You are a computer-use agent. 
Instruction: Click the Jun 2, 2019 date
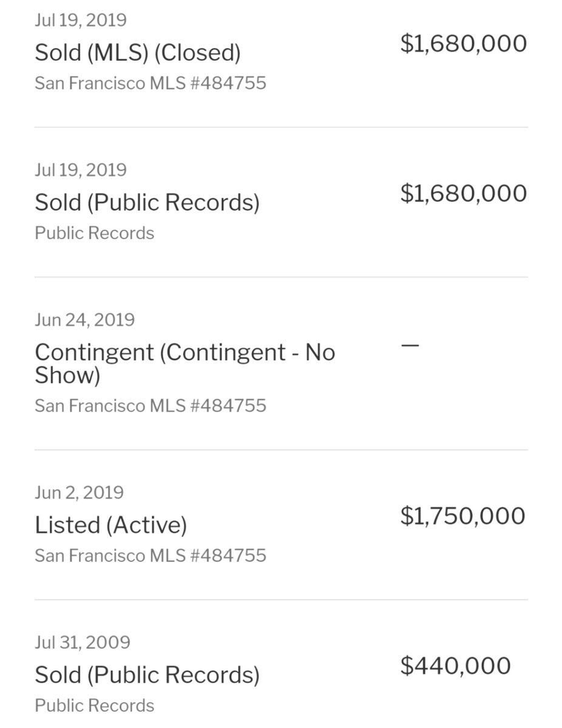79,492
